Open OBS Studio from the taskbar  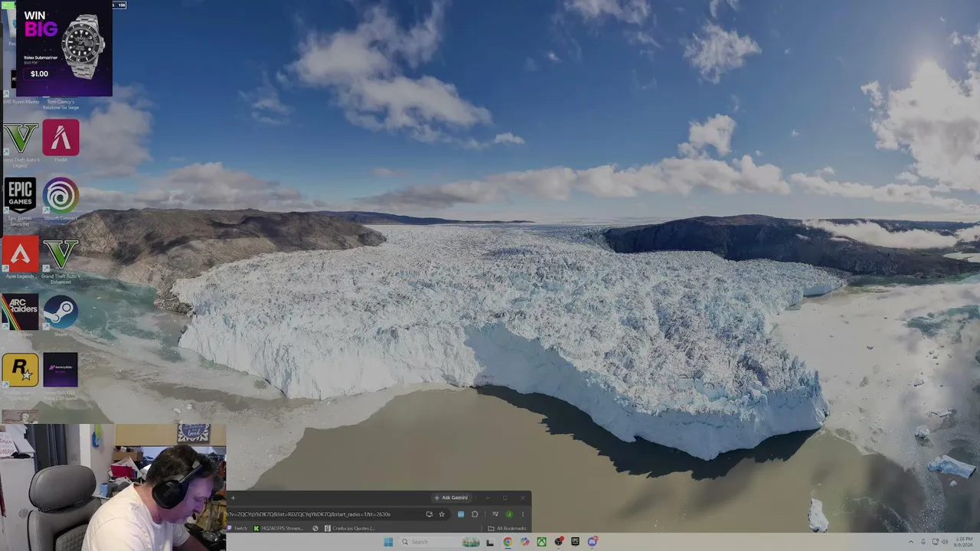[x=559, y=542]
